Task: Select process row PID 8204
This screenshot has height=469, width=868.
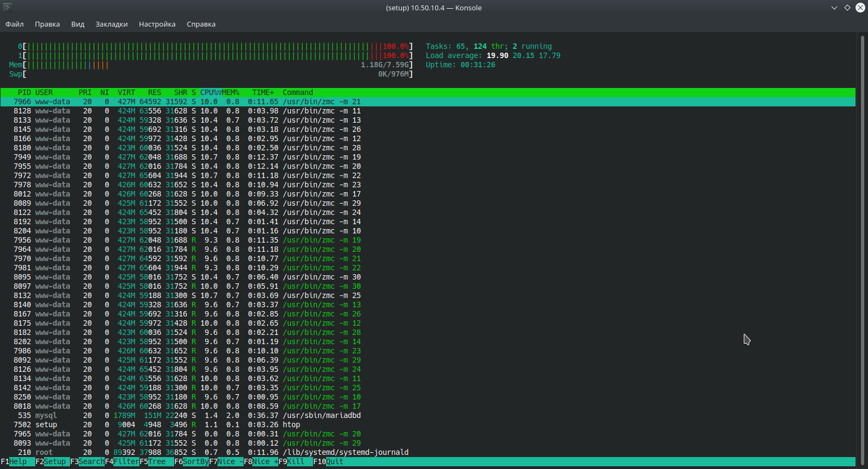Action: pyautogui.click(x=428, y=231)
